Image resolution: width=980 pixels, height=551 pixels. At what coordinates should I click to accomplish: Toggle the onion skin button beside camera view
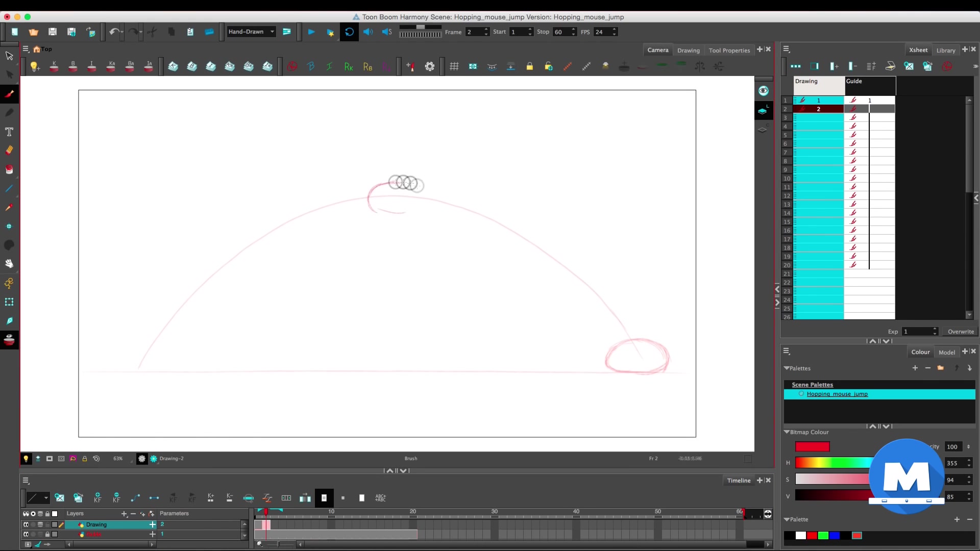tap(763, 111)
